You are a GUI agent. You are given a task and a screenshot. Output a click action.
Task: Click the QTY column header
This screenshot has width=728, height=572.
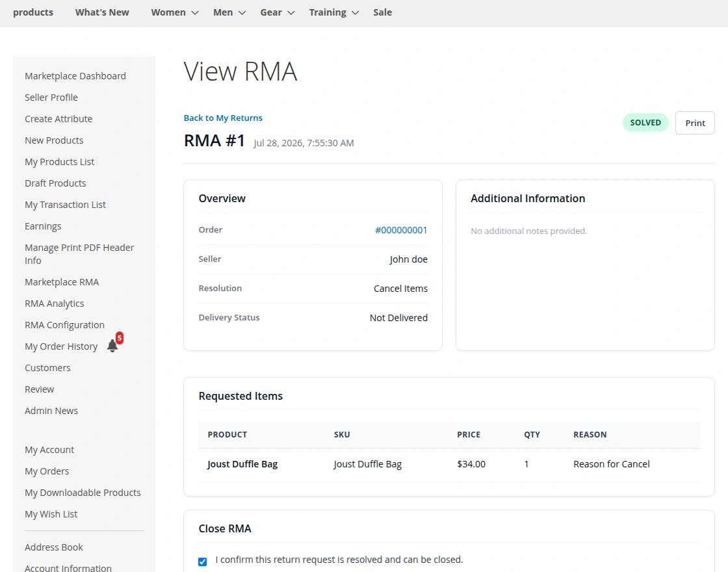(532, 435)
